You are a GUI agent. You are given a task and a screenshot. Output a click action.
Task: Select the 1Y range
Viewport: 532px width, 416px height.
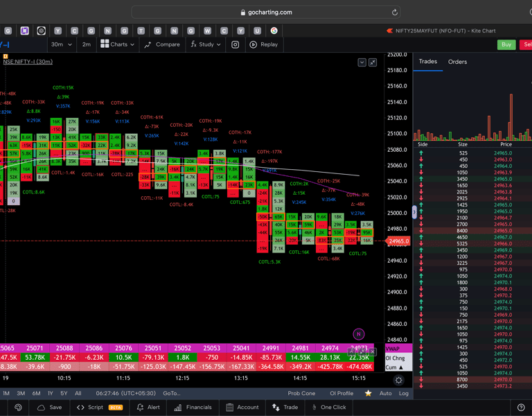pyautogui.click(x=50, y=393)
